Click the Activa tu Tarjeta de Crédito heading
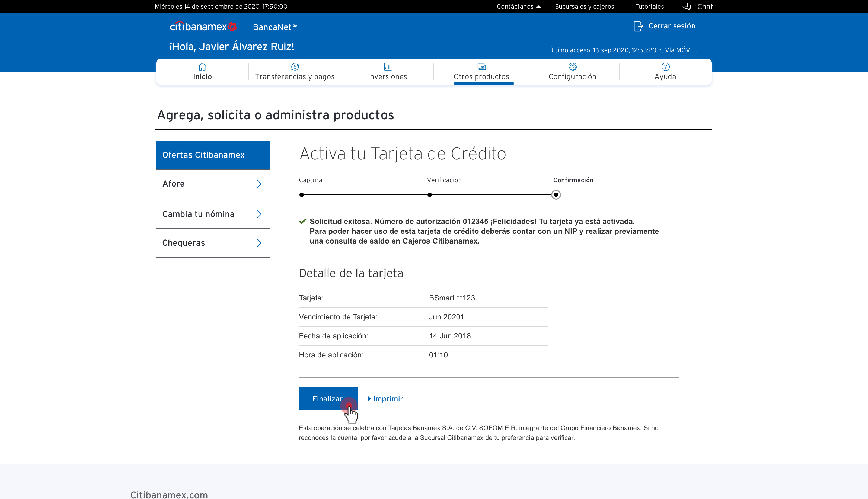This screenshot has height=499, width=868. coord(403,153)
